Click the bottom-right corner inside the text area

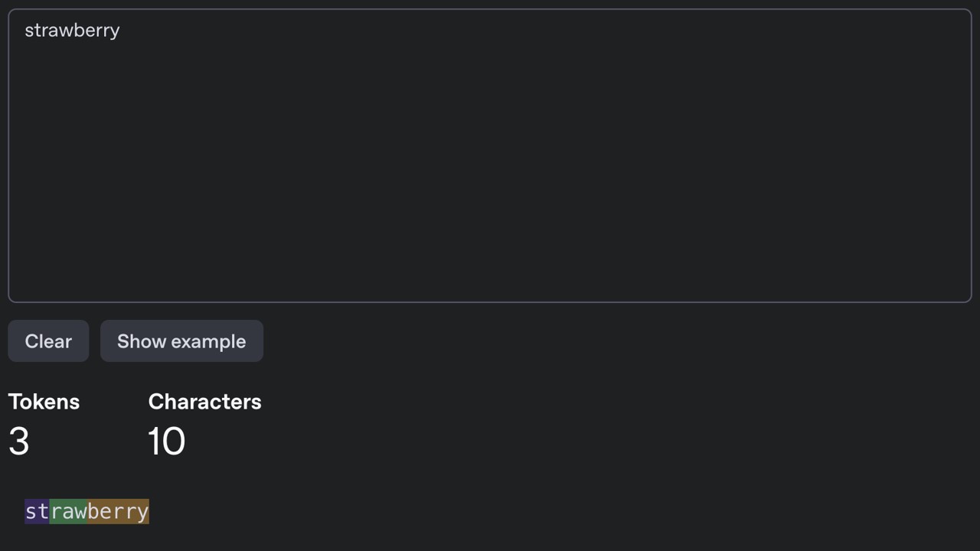coord(961,292)
